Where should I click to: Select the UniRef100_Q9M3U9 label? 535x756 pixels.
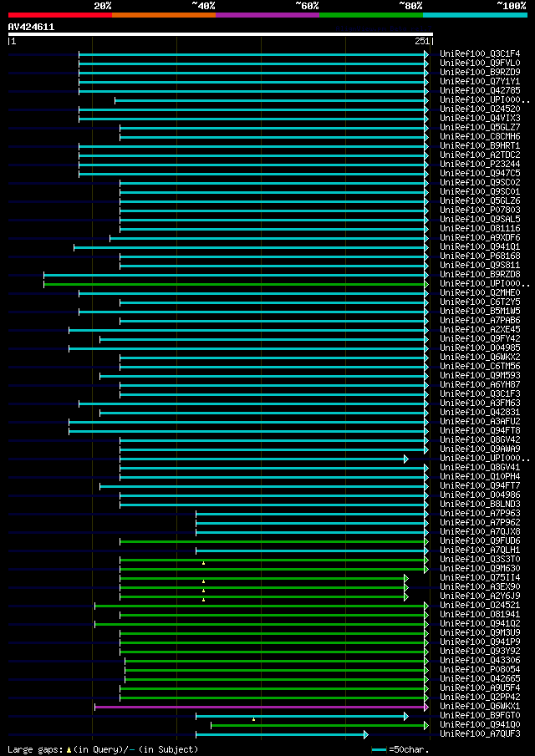click(480, 632)
